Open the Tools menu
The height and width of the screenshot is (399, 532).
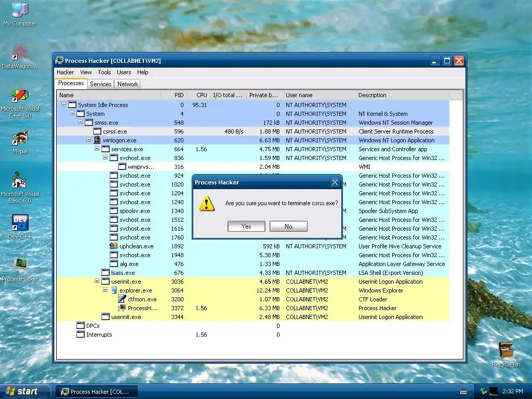(x=104, y=72)
